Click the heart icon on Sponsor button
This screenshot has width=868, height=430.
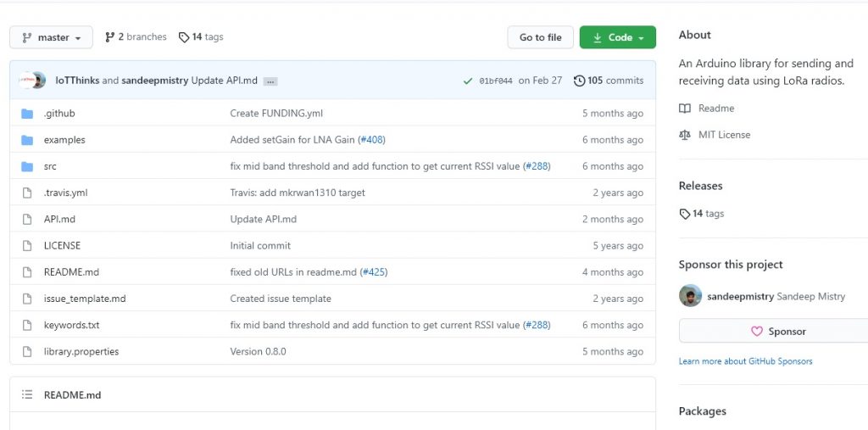(x=757, y=332)
